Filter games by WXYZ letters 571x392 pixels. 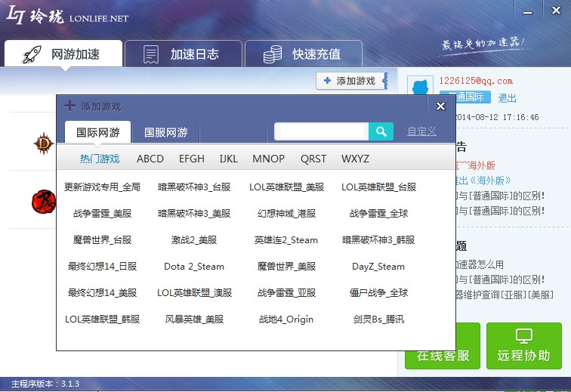coord(355,159)
